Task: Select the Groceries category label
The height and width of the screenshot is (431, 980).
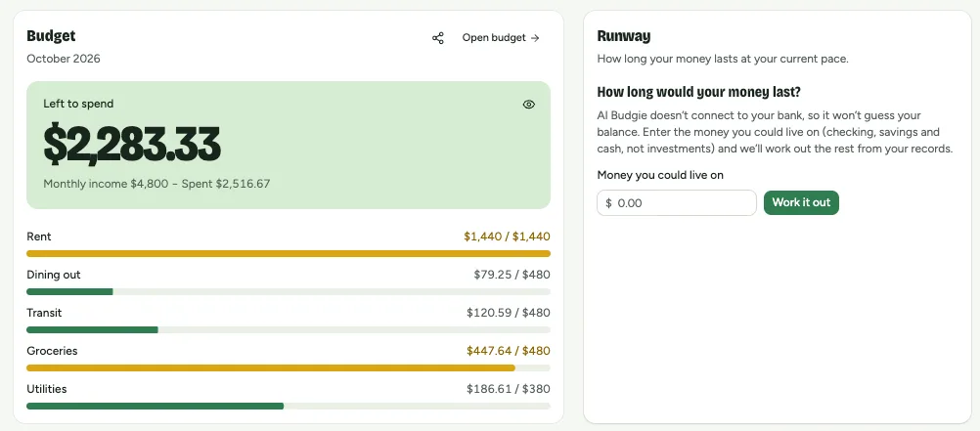Action: click(x=52, y=351)
